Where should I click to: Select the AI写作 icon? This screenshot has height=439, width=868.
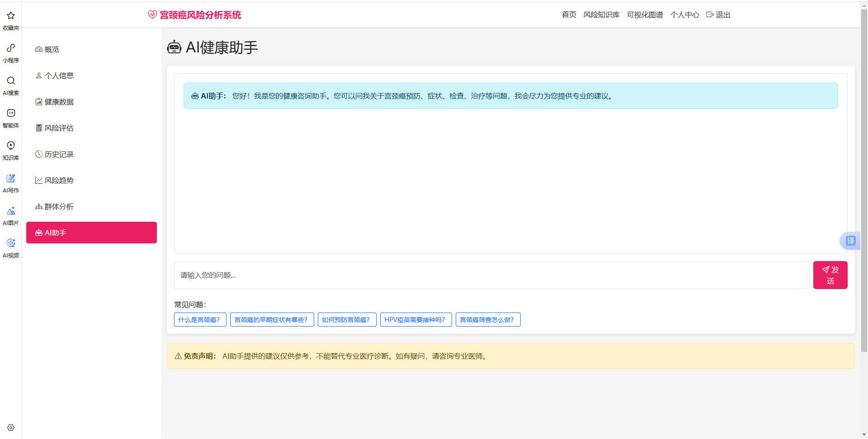point(11,182)
